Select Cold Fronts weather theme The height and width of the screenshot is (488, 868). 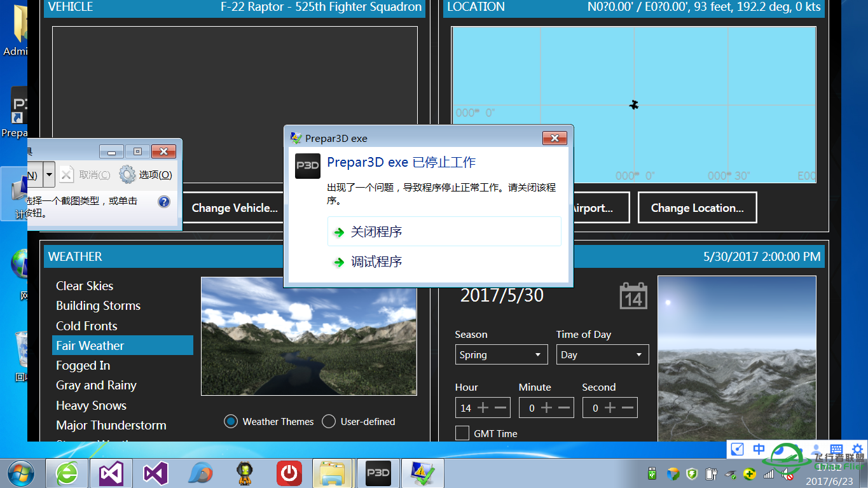(x=86, y=326)
